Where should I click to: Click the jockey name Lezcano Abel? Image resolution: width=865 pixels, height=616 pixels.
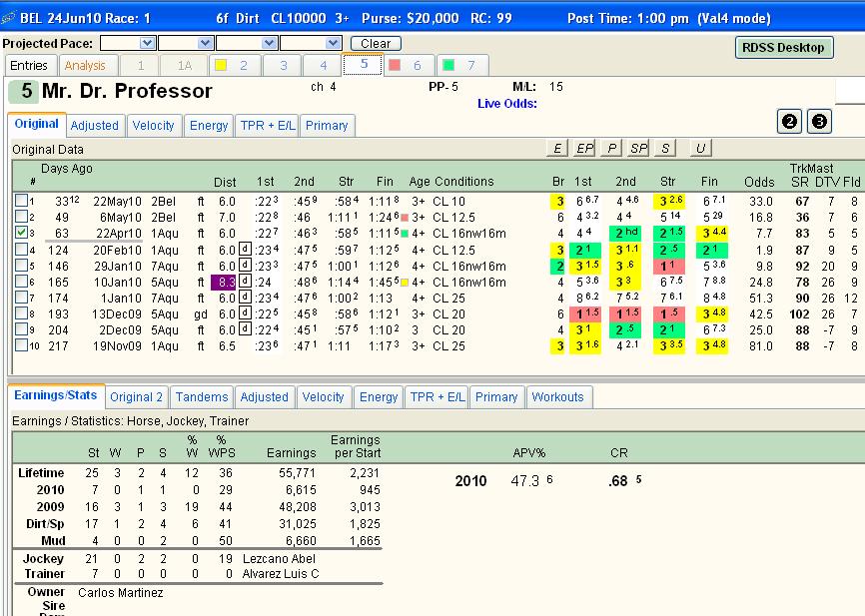coord(279,558)
